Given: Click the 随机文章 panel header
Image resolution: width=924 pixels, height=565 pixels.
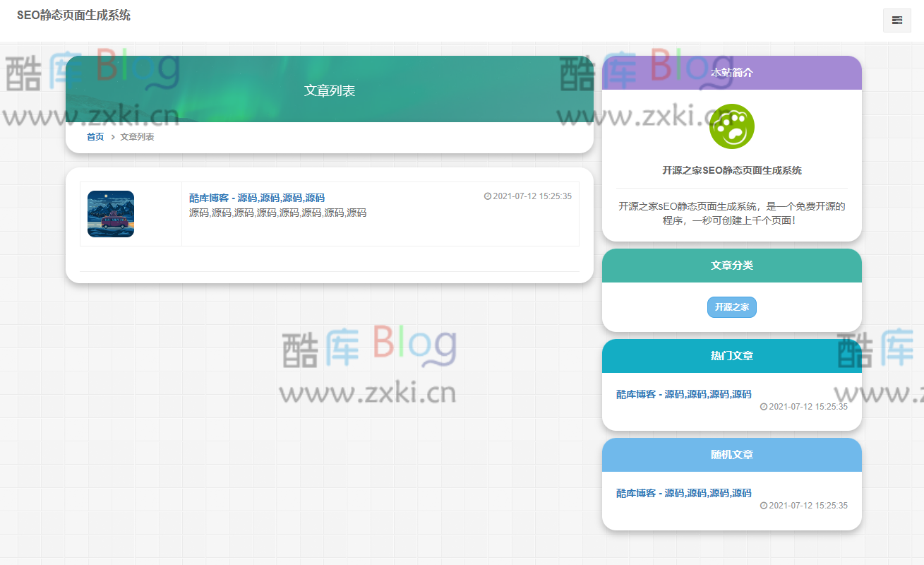Looking at the screenshot, I should pos(731,455).
